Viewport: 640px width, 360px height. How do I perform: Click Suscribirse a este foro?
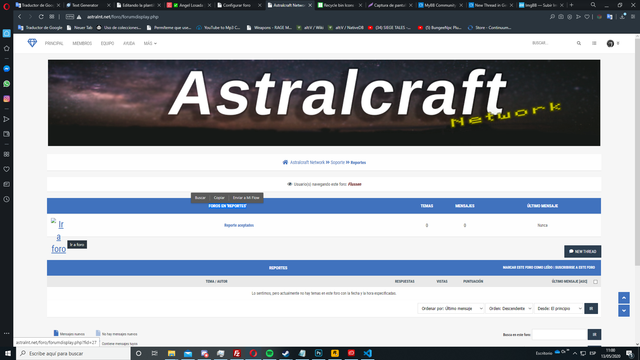point(575,267)
